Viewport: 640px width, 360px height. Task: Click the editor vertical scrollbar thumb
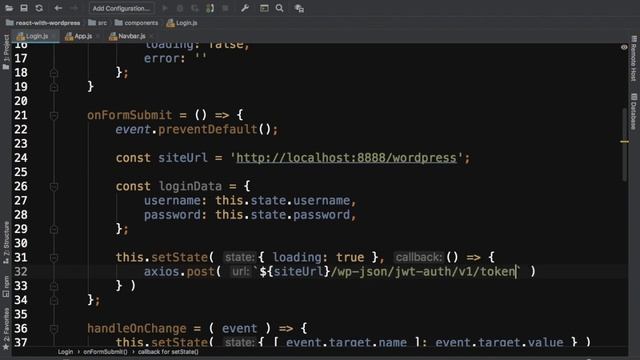pyautogui.click(x=624, y=145)
